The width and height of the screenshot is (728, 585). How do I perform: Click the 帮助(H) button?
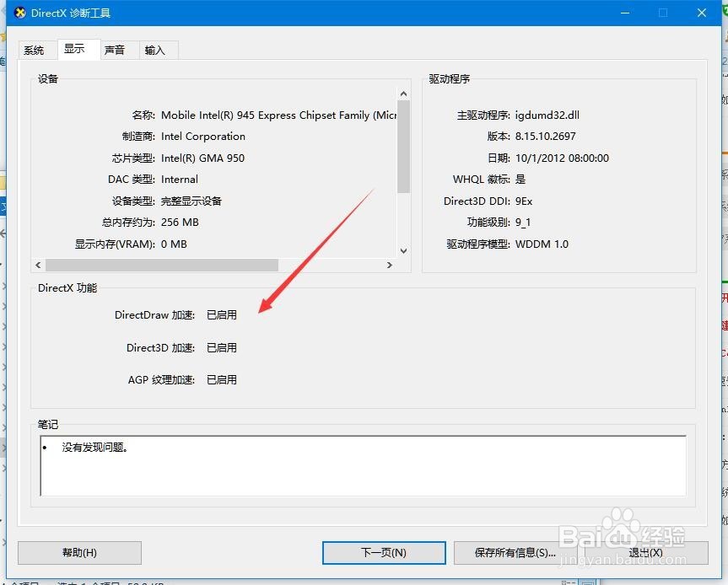79,552
